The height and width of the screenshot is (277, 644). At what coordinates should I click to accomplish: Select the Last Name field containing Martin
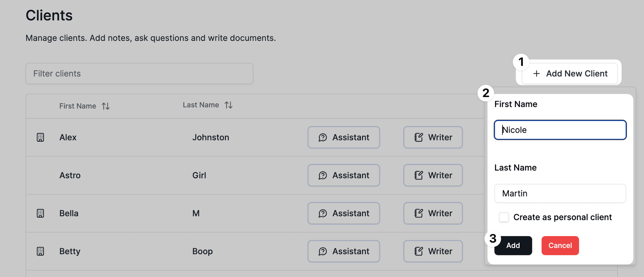point(560,193)
